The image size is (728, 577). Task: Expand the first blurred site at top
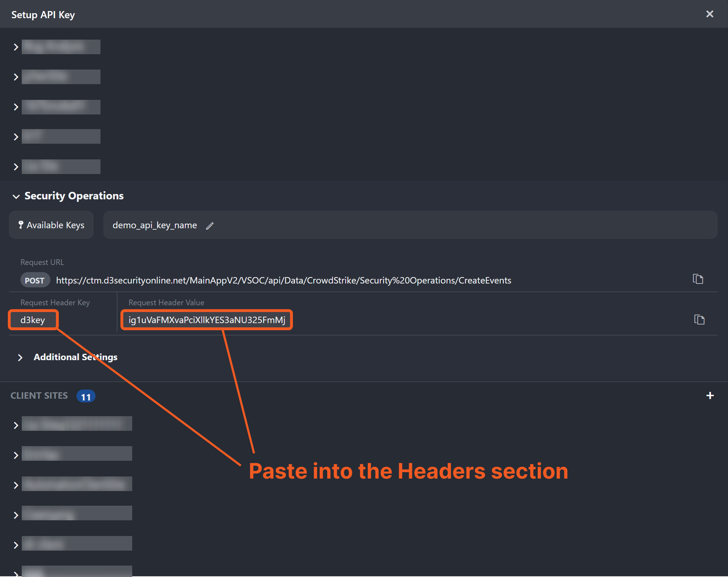pos(16,47)
